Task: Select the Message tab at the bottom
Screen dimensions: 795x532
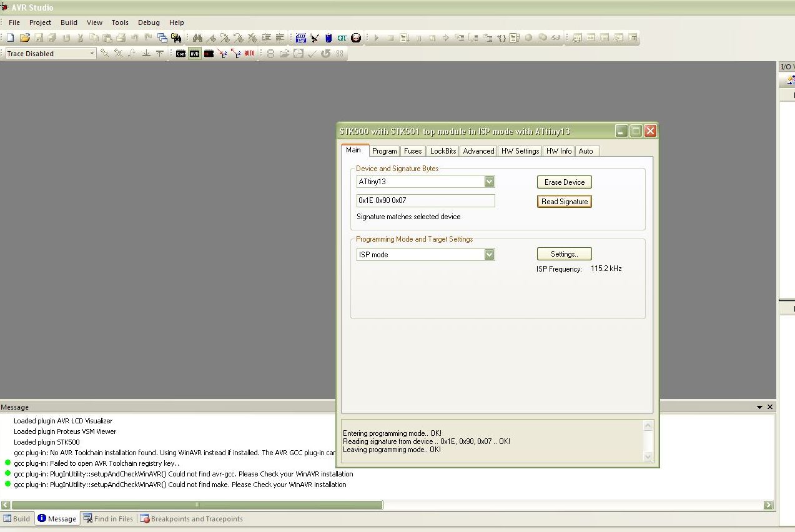Action: (57, 519)
